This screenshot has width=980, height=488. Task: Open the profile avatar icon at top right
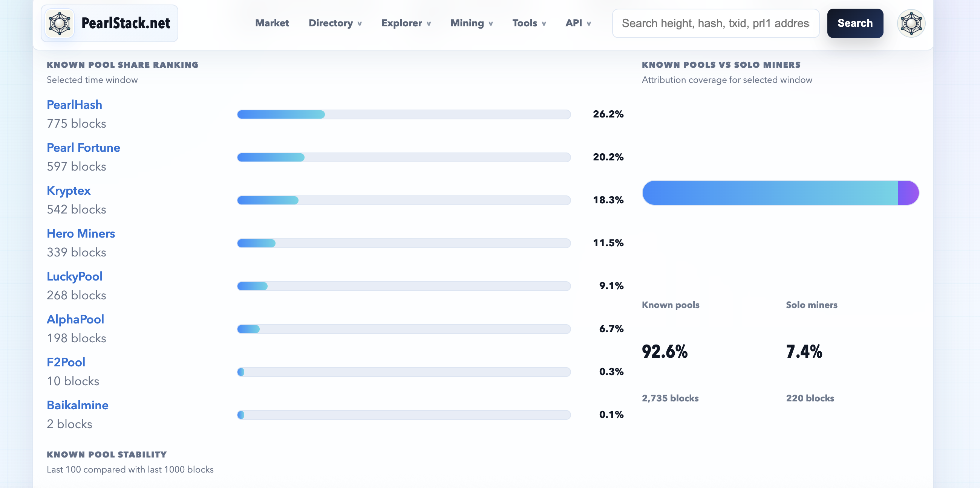coord(911,23)
